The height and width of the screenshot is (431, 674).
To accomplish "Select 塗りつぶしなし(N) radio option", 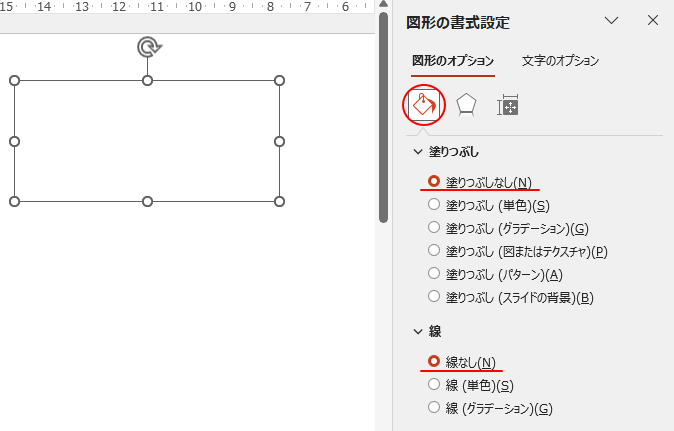I will 480,182.
